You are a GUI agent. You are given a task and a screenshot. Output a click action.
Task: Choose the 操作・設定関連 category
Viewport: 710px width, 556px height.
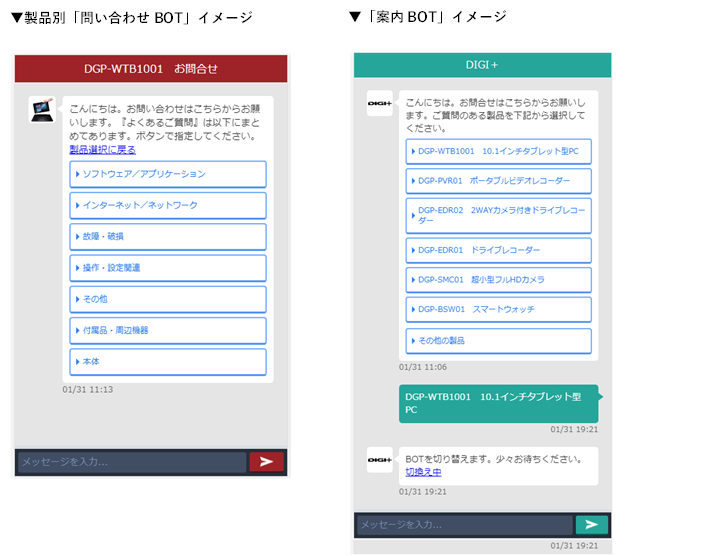tap(168, 268)
